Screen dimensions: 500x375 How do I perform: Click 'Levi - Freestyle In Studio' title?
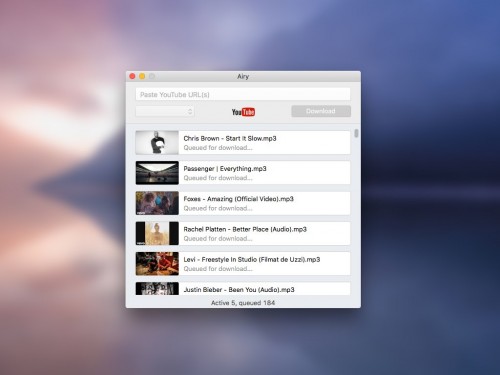pos(252,260)
